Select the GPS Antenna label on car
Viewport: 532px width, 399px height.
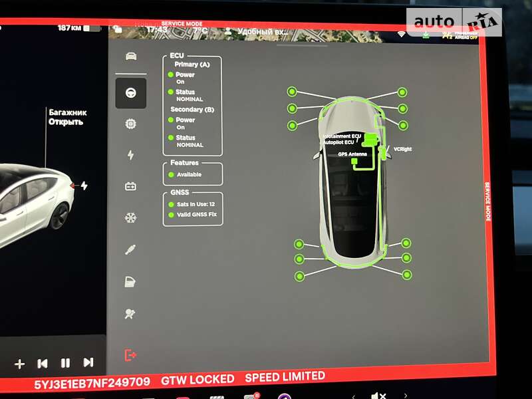pos(352,154)
